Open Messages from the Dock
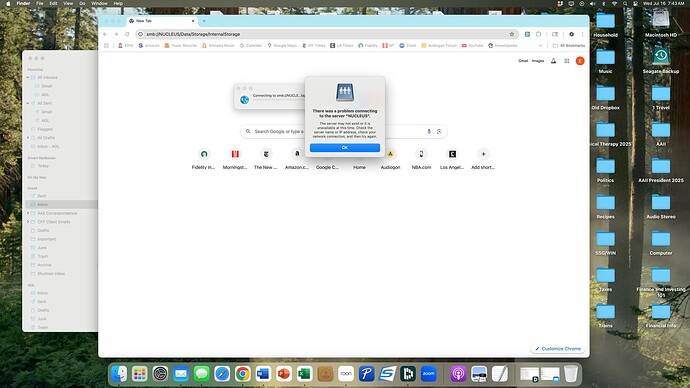 point(202,374)
